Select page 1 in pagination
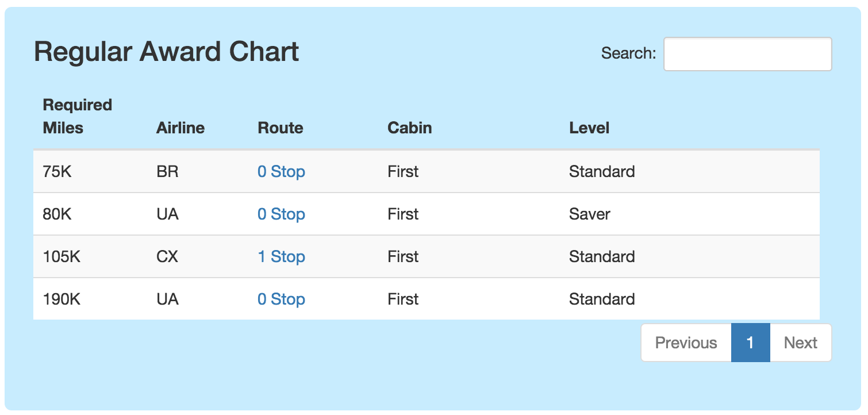Screen dimensions: 868x415 (750, 343)
